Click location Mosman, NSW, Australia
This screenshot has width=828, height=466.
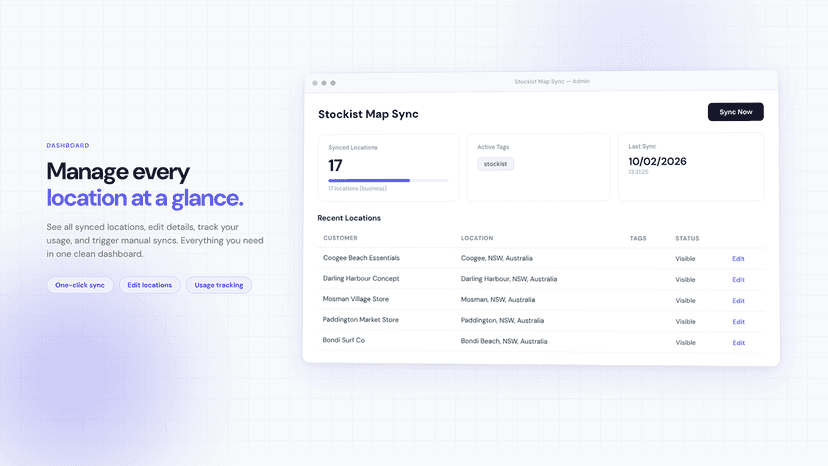click(x=498, y=300)
